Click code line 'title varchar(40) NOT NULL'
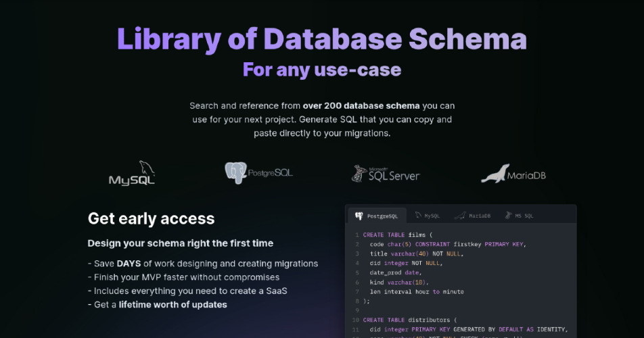This screenshot has width=644, height=338. 417,254
